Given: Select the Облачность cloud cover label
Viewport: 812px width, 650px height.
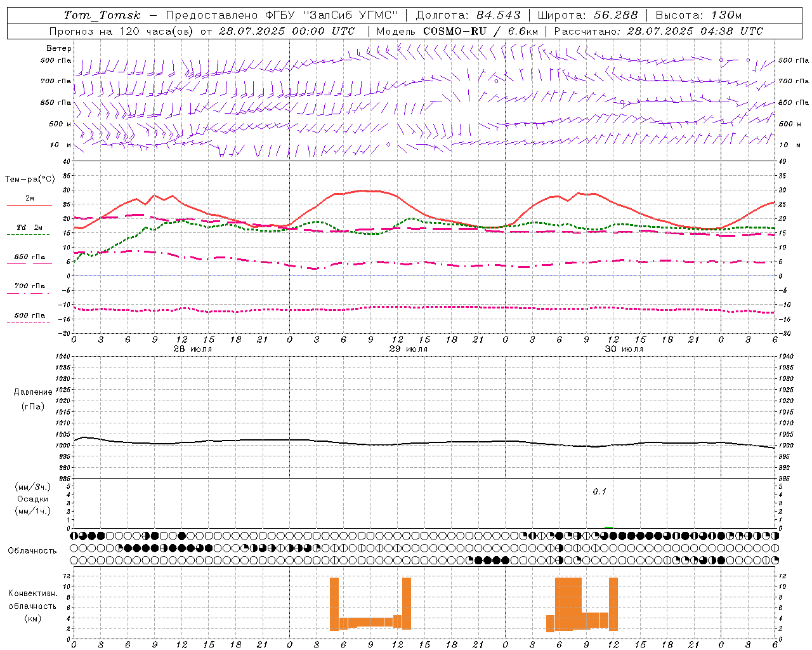Looking at the screenshot, I should (x=32, y=551).
